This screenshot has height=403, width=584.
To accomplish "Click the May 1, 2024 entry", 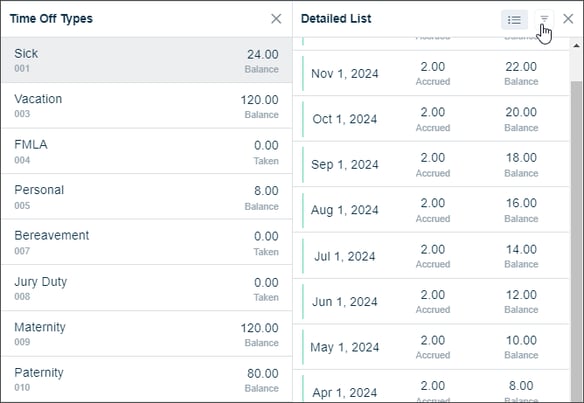I will pos(431,347).
